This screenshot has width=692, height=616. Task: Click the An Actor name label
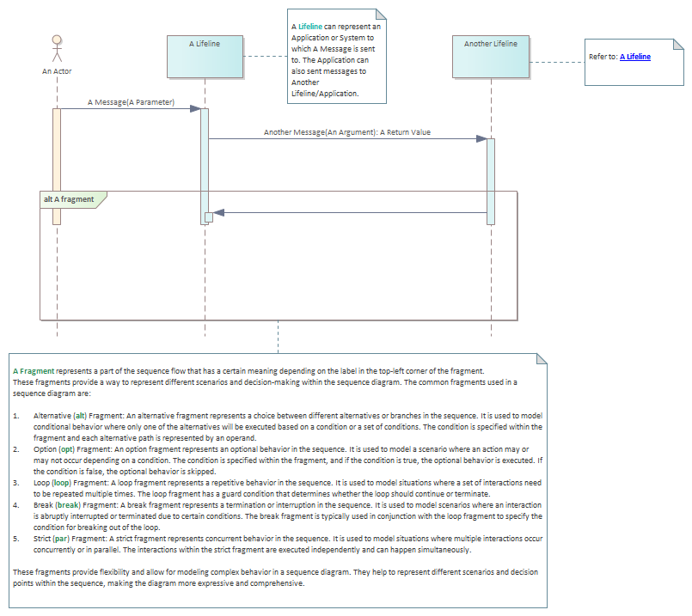click(57, 71)
